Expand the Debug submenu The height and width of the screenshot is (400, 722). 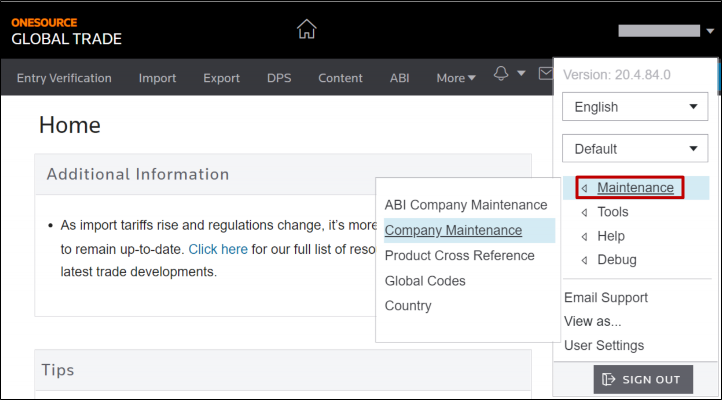[x=616, y=260]
